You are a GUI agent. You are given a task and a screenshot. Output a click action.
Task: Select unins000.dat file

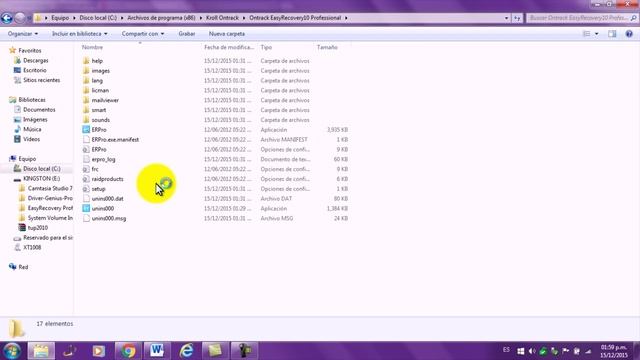107,198
